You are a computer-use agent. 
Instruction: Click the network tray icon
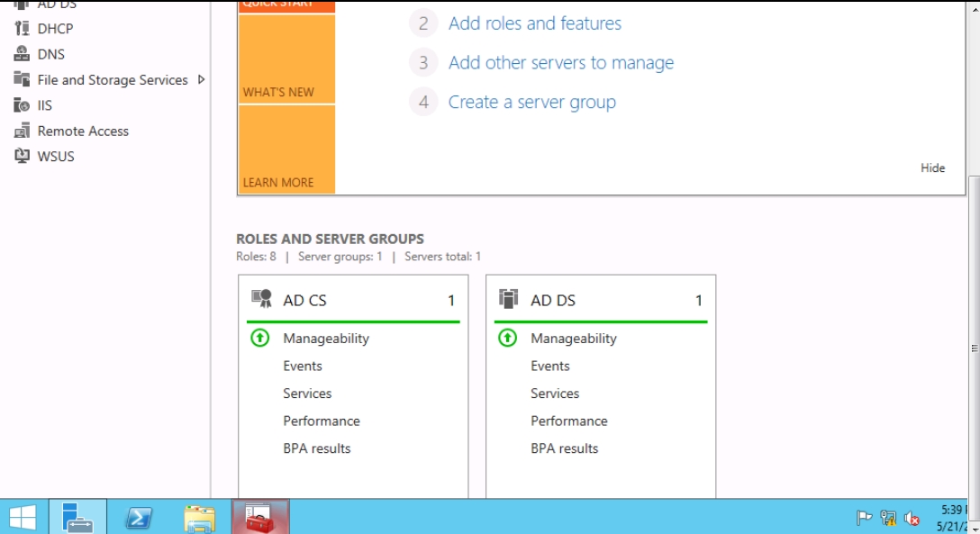(x=888, y=518)
